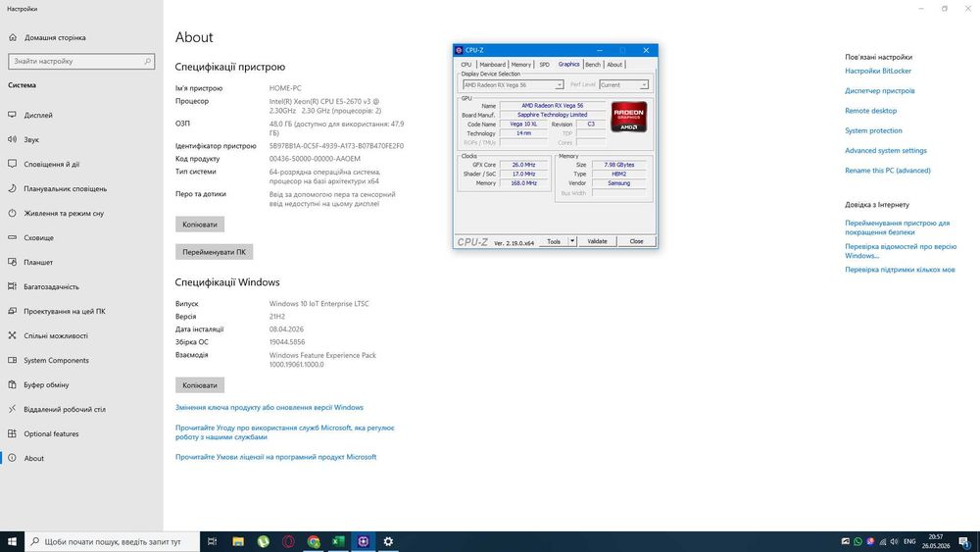This screenshot has width=980, height=552.
Task: Open the Tools dropdown arrow in CPU-Z
Action: 572,241
